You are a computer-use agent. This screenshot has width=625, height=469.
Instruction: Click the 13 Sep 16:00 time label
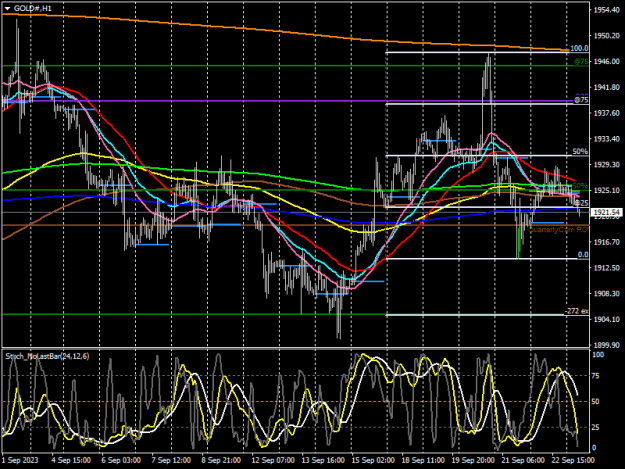(323, 460)
